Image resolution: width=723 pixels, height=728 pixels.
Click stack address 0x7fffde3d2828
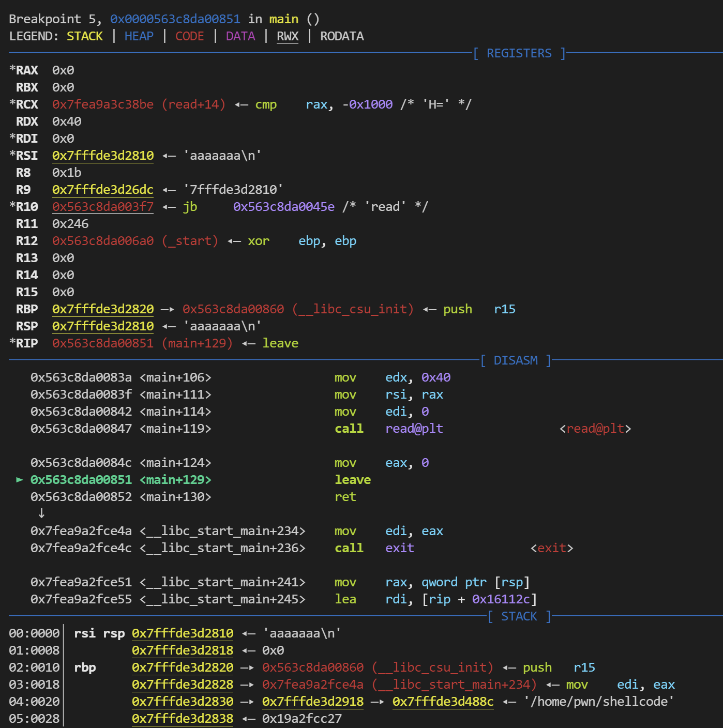pos(183,685)
